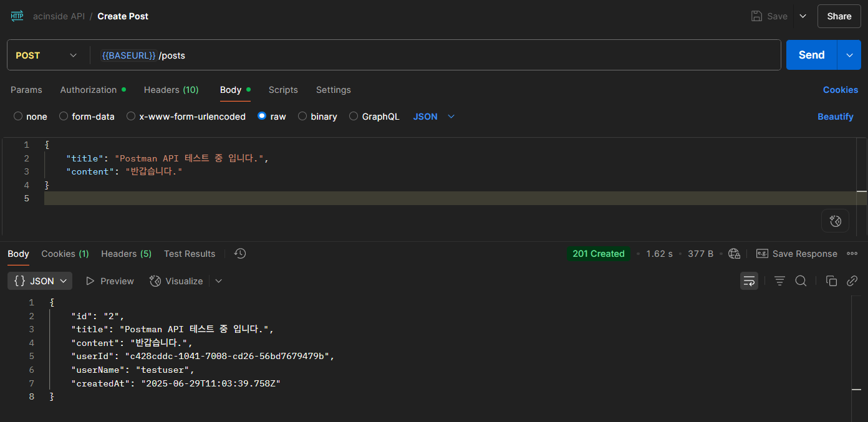Click the Share button
Image resolution: width=868 pixels, height=422 pixels.
pyautogui.click(x=839, y=16)
